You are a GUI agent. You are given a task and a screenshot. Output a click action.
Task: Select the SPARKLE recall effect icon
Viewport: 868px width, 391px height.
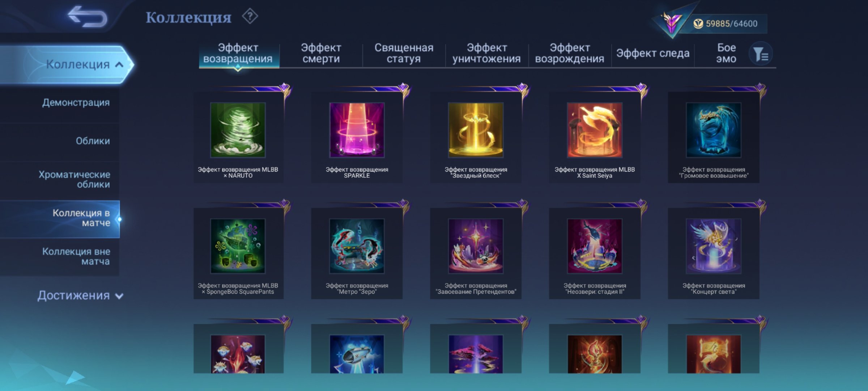coord(357,130)
